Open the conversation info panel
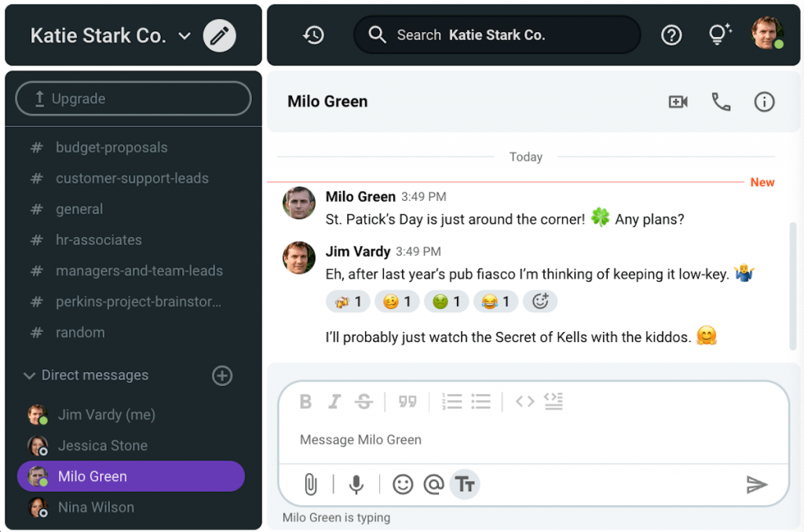The height and width of the screenshot is (532, 804). (764, 102)
